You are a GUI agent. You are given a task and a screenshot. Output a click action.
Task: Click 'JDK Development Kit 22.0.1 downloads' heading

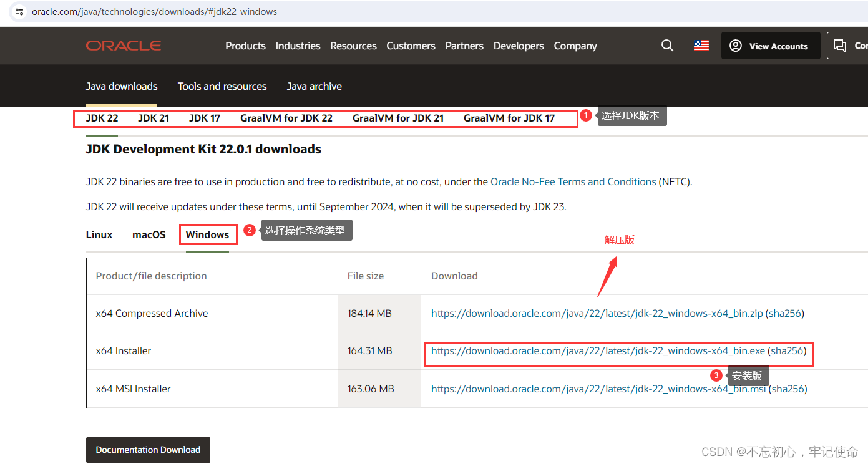pyautogui.click(x=203, y=149)
